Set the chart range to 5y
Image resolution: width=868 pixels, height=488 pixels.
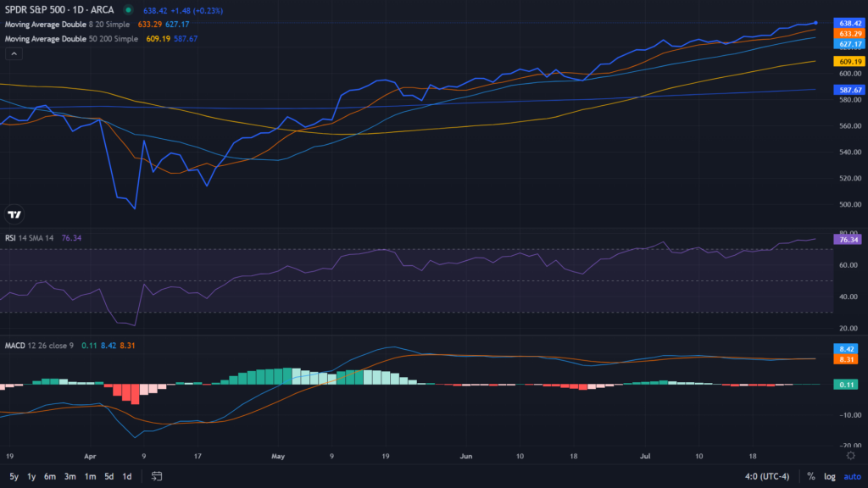[x=14, y=476]
